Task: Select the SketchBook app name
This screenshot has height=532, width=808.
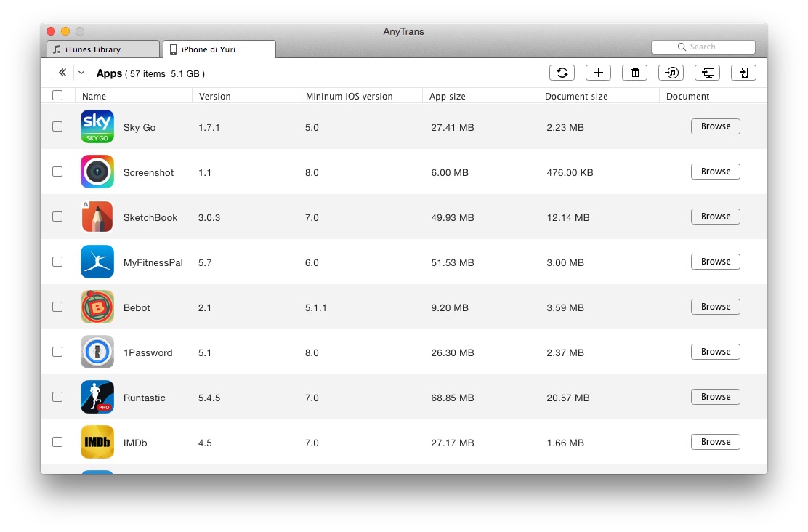Action: click(150, 217)
